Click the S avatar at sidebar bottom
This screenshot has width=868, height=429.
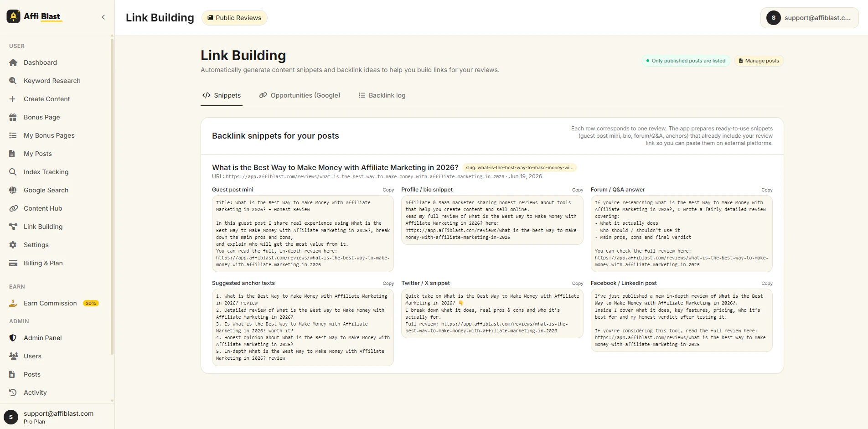tap(11, 417)
